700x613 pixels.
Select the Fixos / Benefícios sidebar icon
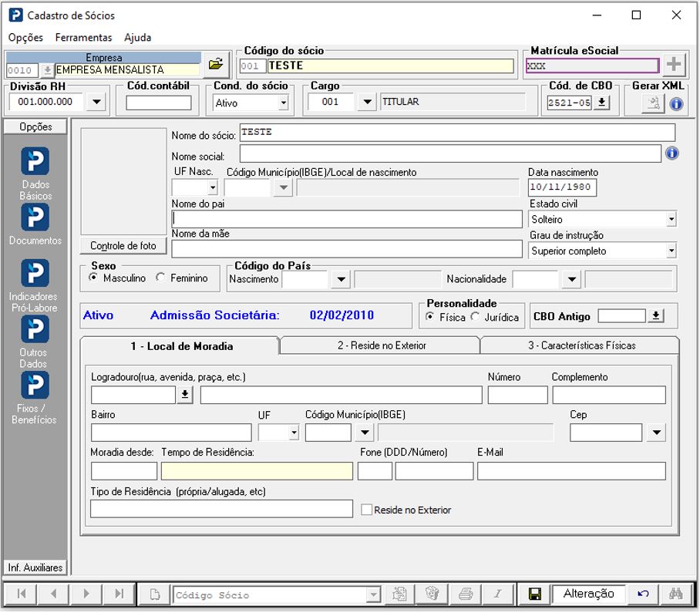35,385
